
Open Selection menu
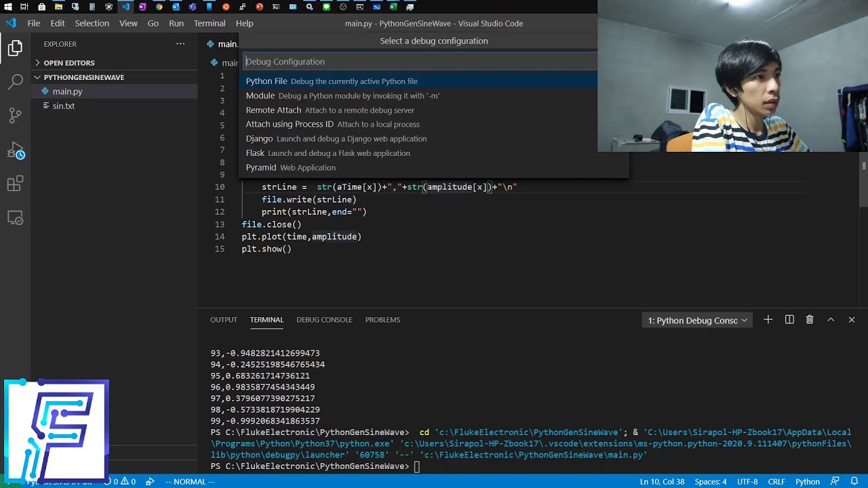click(92, 23)
